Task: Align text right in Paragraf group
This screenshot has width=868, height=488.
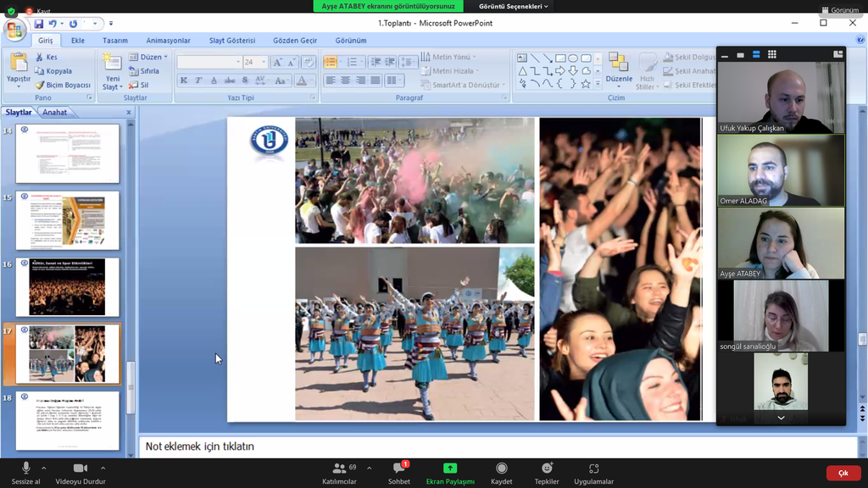Action: [x=360, y=80]
